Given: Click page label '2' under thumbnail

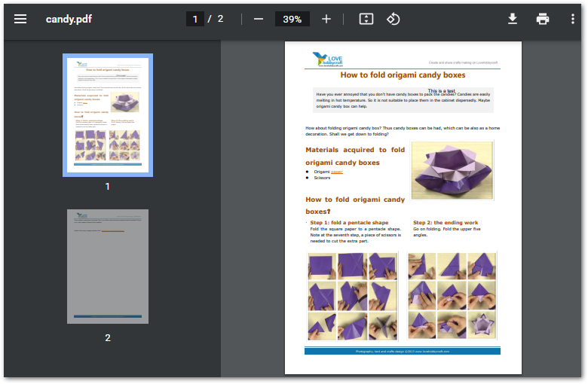Looking at the screenshot, I should (x=108, y=338).
